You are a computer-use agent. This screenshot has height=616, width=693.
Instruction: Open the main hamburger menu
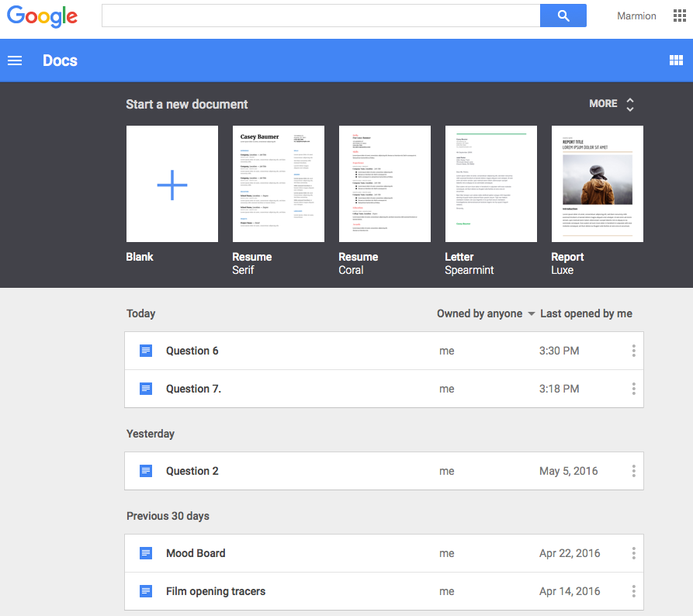coord(15,61)
